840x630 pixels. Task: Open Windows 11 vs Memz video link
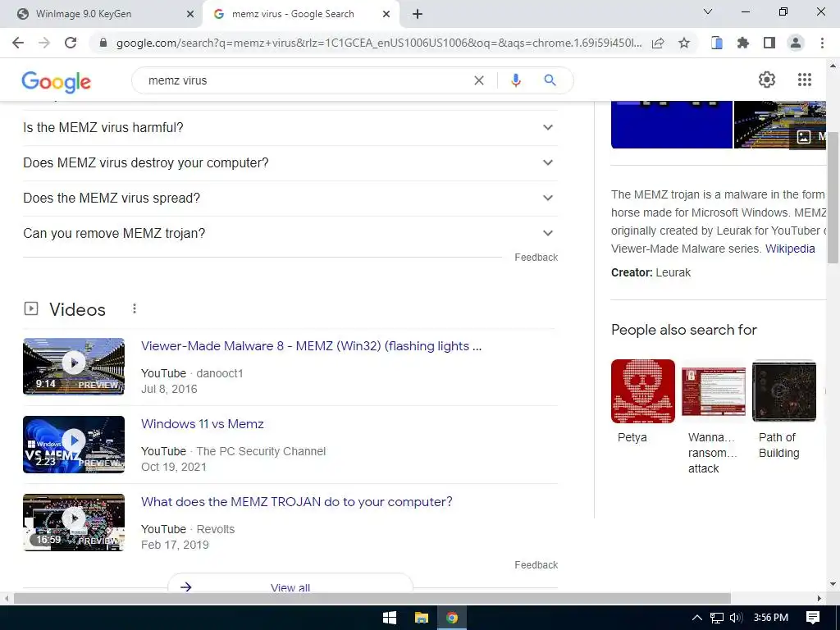click(203, 424)
